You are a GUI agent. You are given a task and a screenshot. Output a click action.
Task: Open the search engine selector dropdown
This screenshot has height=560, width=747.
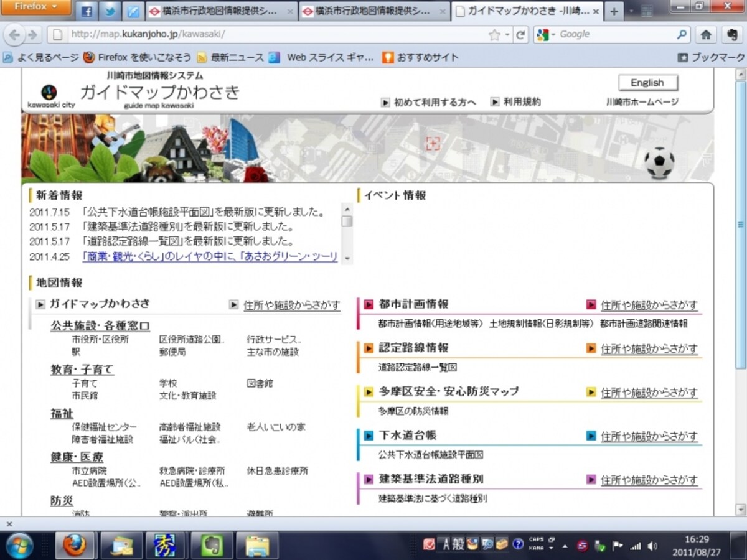coord(545,35)
